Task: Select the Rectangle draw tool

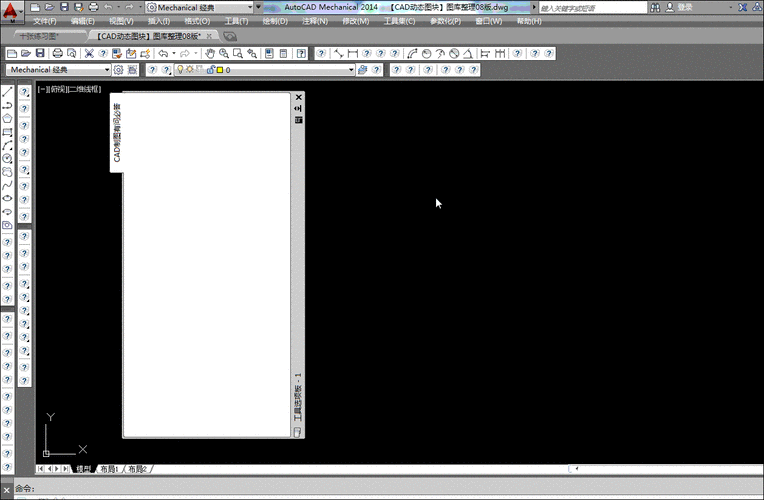Action: [8, 131]
